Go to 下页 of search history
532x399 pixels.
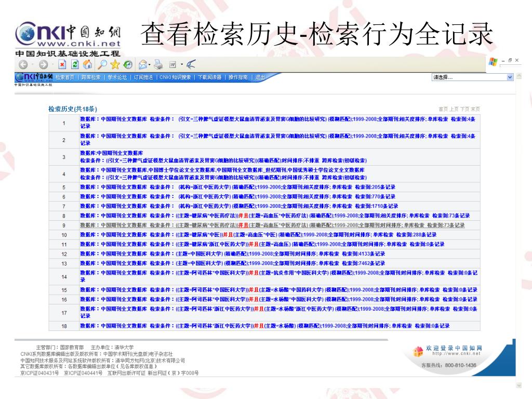pos(465,109)
